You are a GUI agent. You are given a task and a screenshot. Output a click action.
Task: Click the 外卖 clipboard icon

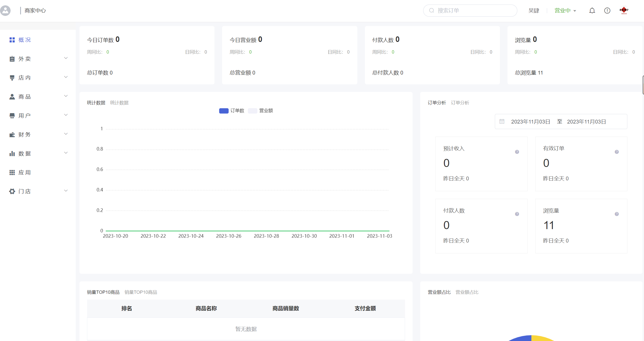12,59
